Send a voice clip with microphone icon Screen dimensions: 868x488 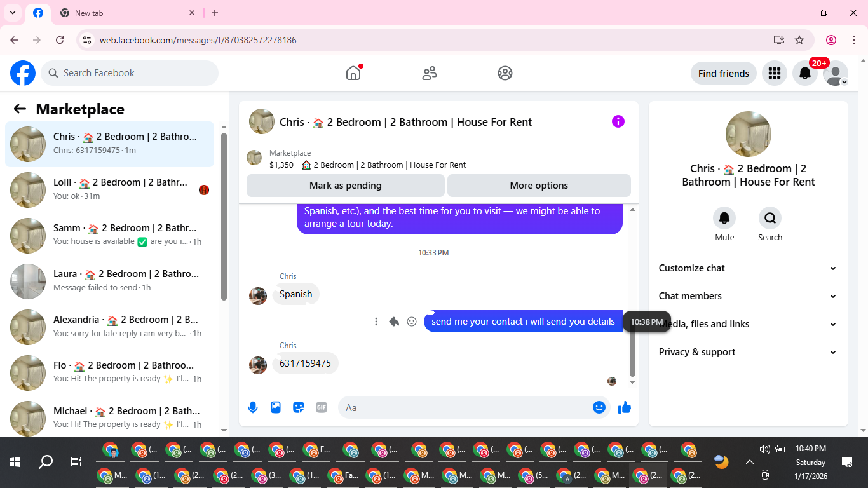click(253, 407)
